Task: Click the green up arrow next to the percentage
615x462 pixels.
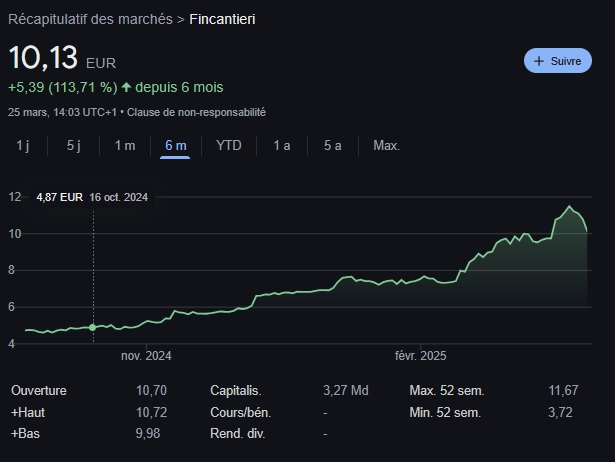Action: [126, 87]
